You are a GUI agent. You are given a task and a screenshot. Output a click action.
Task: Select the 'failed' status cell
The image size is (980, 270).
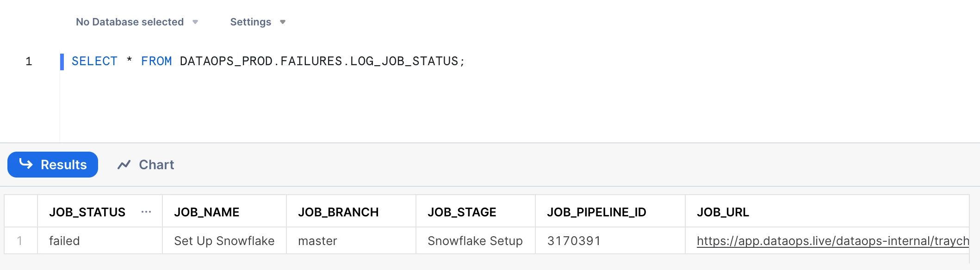tap(64, 241)
